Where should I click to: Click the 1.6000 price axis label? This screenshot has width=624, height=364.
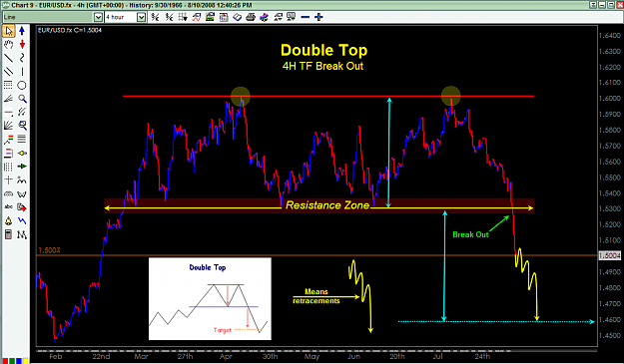(610, 99)
